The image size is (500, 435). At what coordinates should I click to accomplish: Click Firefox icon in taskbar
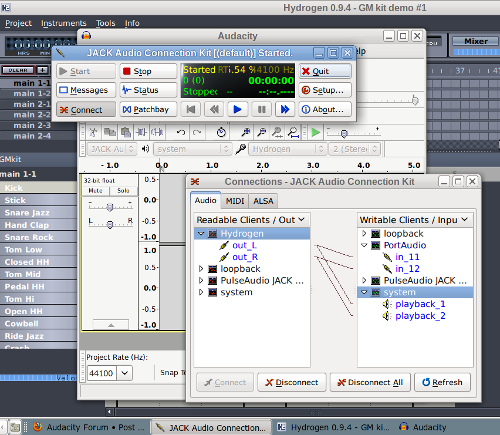(x=37, y=427)
